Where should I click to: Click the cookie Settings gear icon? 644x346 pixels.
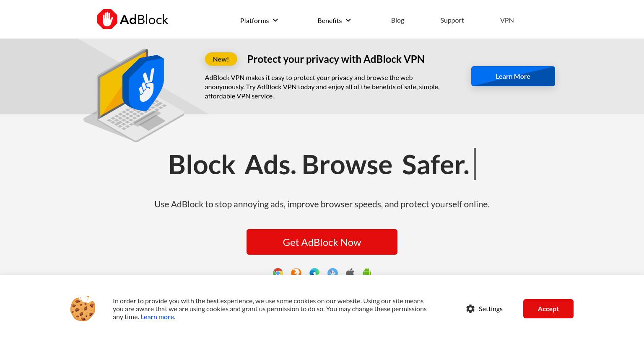pyautogui.click(x=470, y=309)
